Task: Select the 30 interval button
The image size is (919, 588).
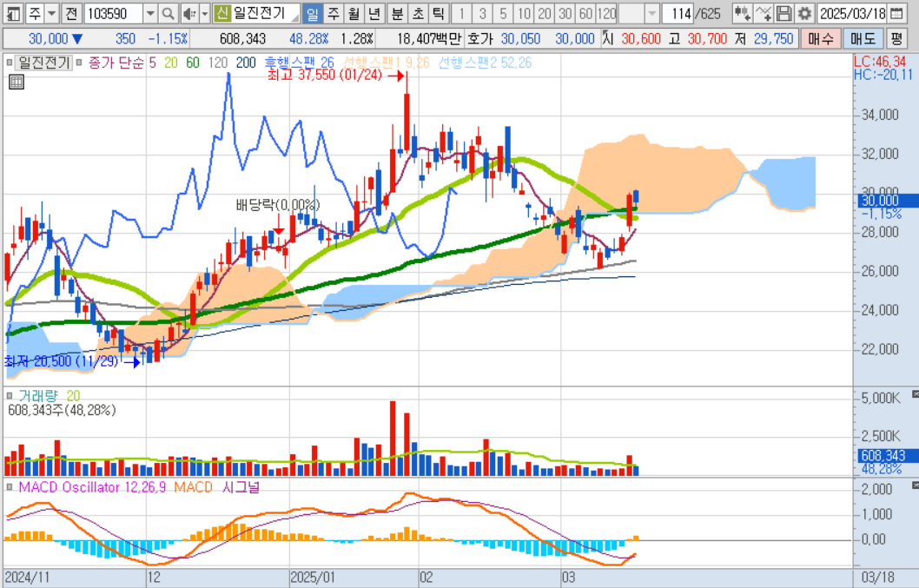Action: [565, 13]
